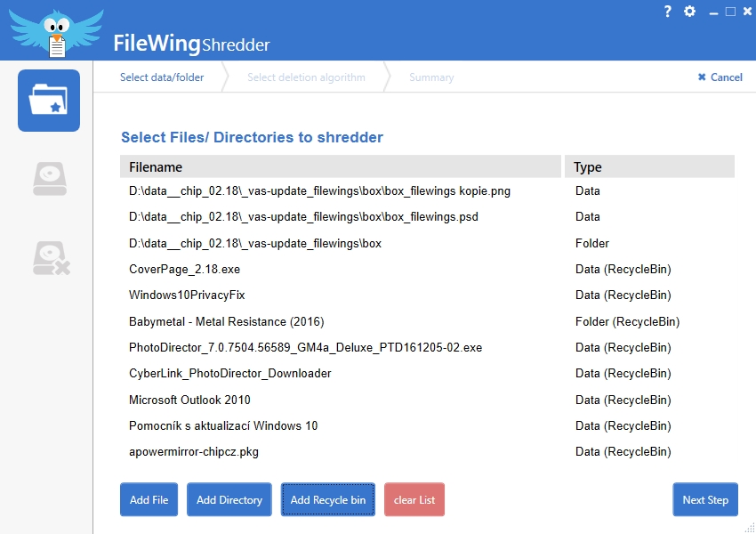Select Pomocník s aktualizací Windows 10 entry
Image resolution: width=756 pixels, height=534 pixels.
click(x=427, y=426)
